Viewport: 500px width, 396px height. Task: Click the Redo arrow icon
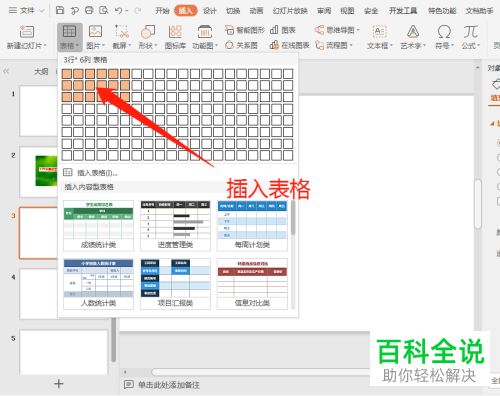pyautogui.click(x=137, y=11)
